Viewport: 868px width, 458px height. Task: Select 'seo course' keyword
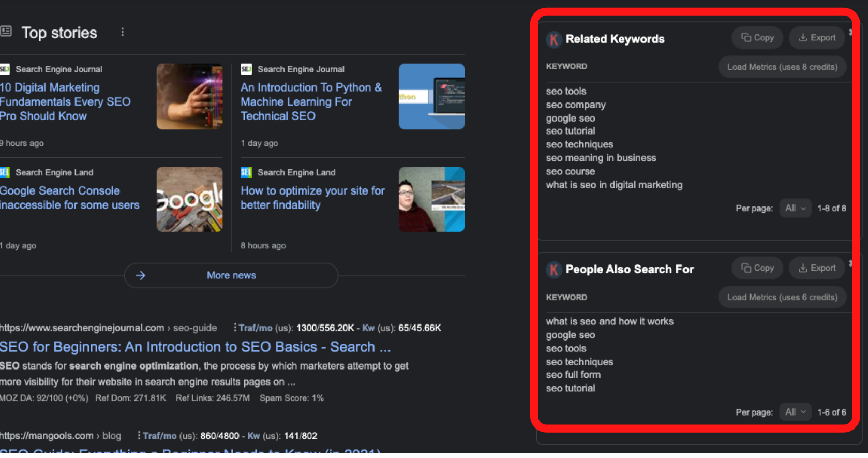[571, 172]
